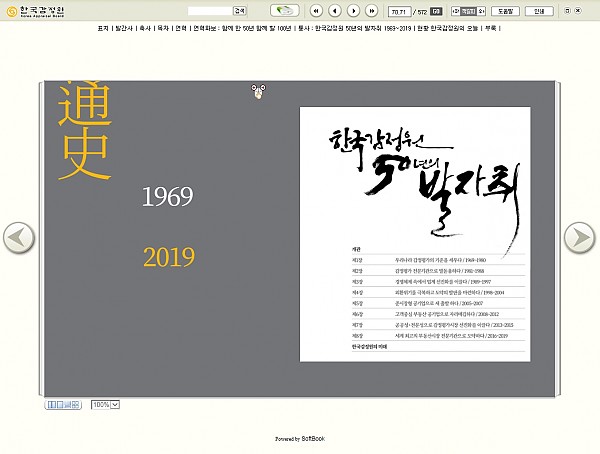This screenshot has height=454, width=600.
Task: Select the thumbnail grid view icon
Action: coord(76,405)
